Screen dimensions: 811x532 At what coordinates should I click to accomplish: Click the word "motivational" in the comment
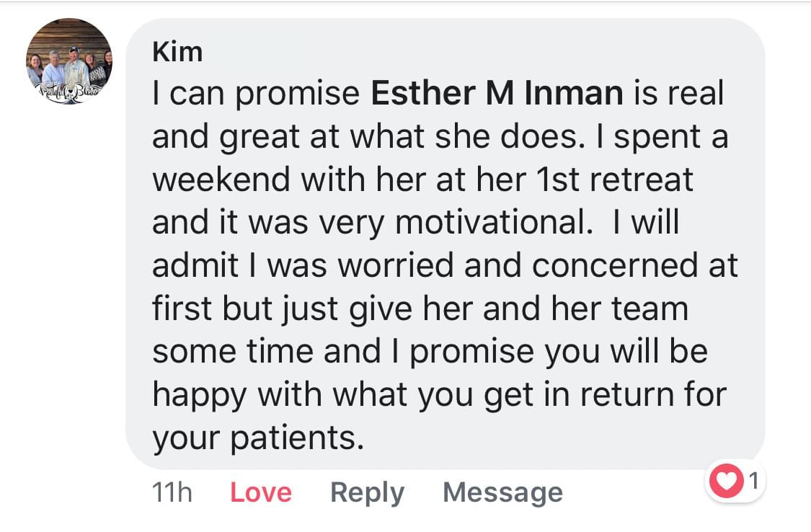pyautogui.click(x=494, y=222)
